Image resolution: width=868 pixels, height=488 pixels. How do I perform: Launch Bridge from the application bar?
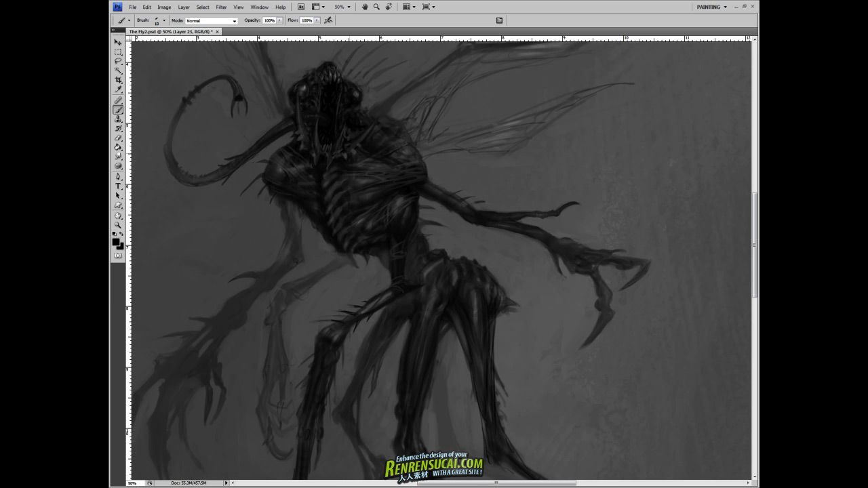click(301, 7)
